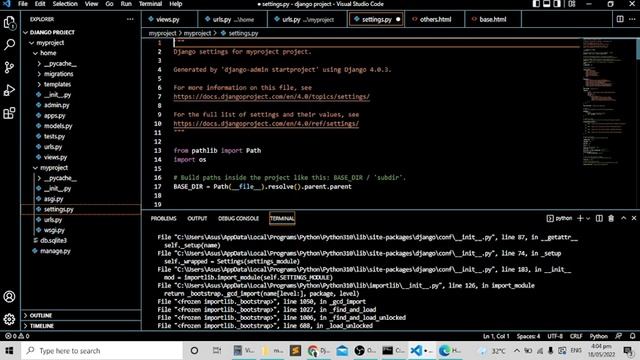Click Ln 1, Col 1 in status bar

pos(496,336)
